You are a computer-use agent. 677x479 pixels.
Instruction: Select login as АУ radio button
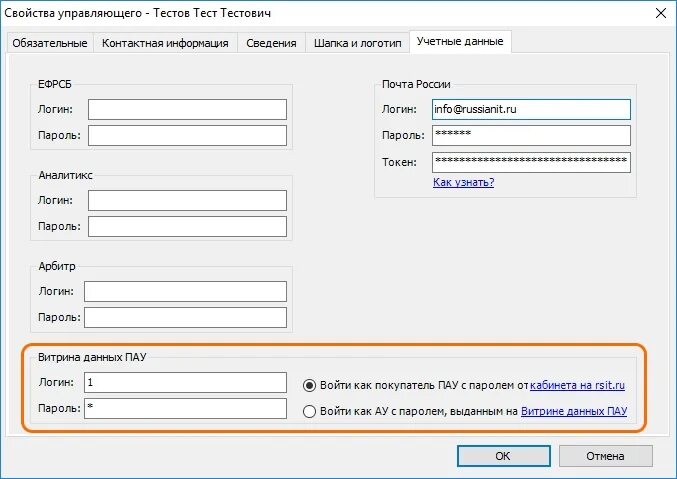309,411
